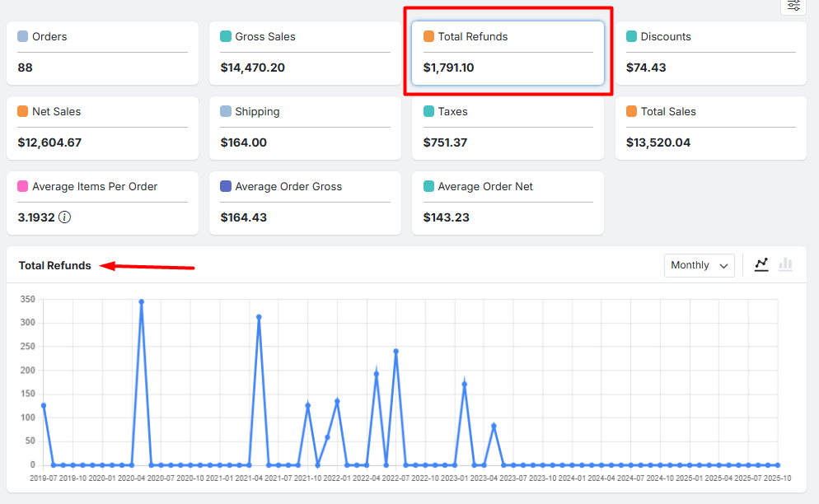Select the Orders metric card

pos(102,53)
